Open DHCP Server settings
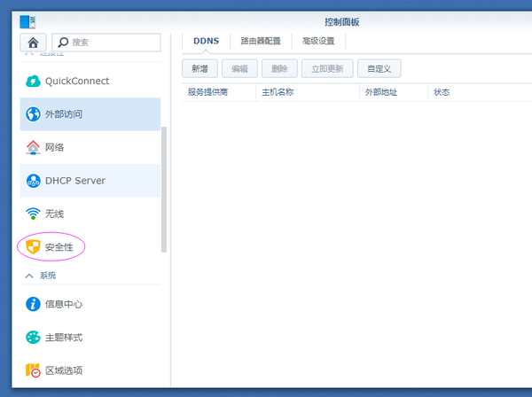Screen dimensions: 532x397 (90, 181)
